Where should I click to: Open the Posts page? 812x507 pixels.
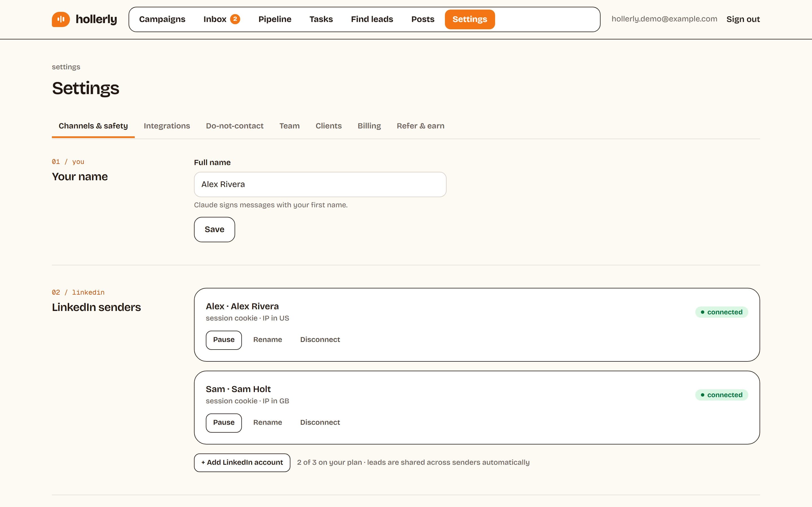point(423,19)
